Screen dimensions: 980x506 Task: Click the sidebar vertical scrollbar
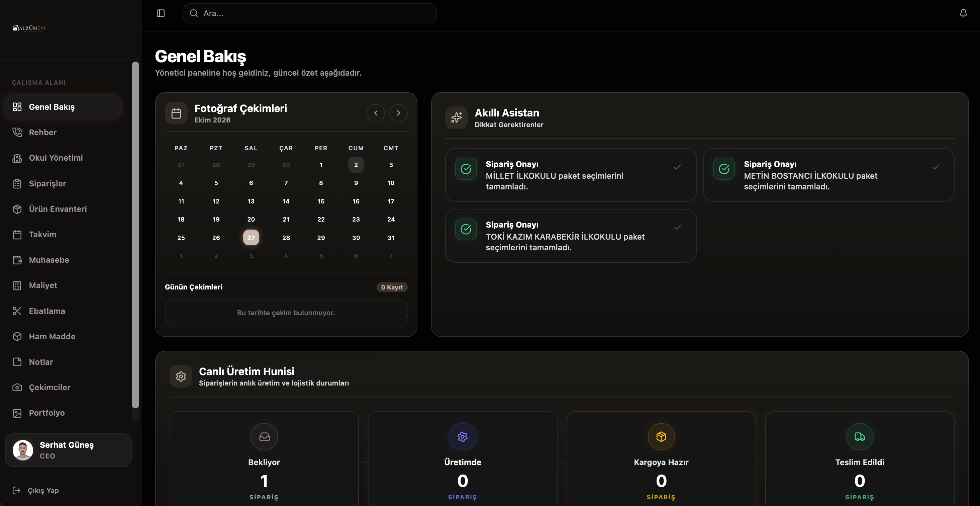[x=135, y=235]
